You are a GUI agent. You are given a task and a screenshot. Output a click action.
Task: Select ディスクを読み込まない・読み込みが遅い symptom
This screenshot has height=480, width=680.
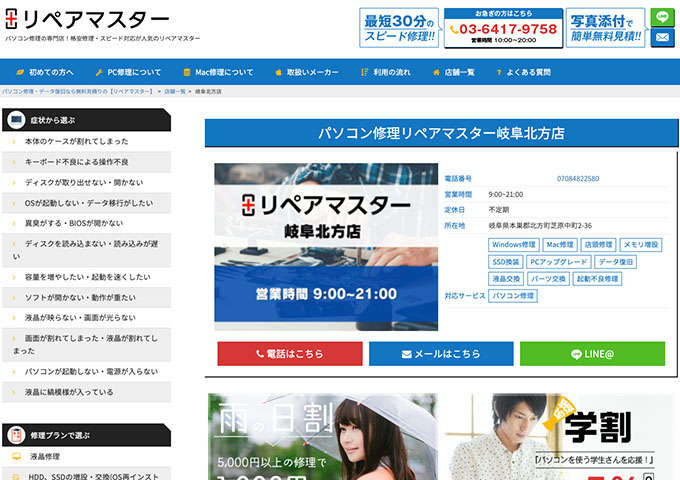(x=86, y=250)
